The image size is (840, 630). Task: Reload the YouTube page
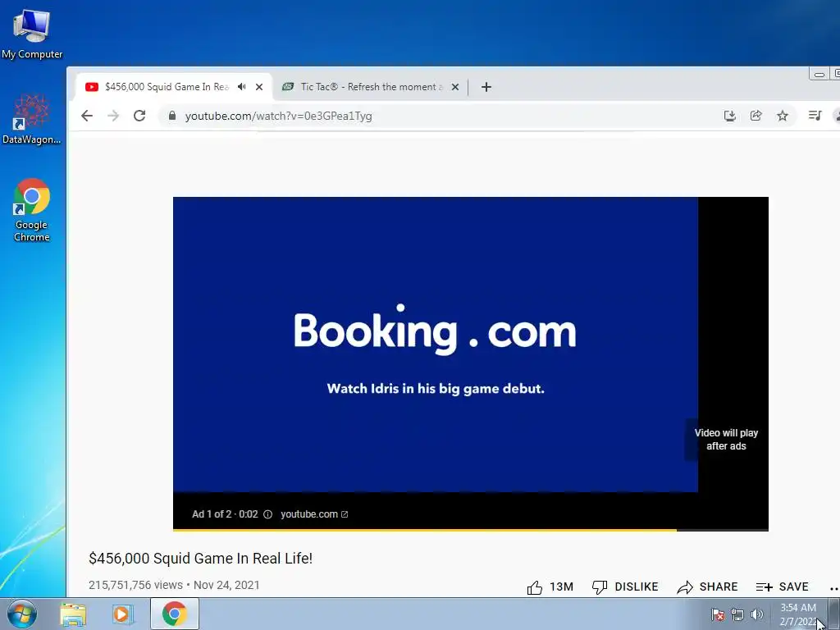pos(139,116)
